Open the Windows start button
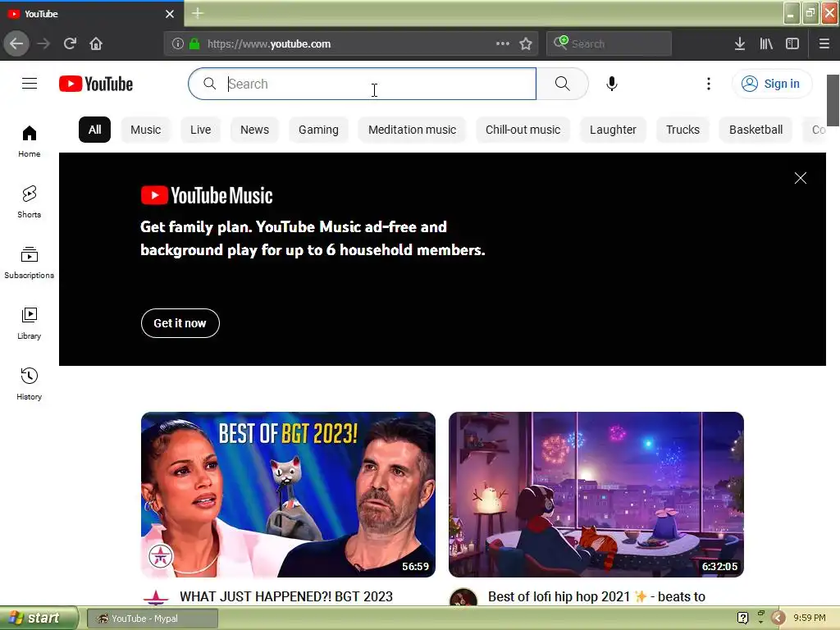 (39, 619)
